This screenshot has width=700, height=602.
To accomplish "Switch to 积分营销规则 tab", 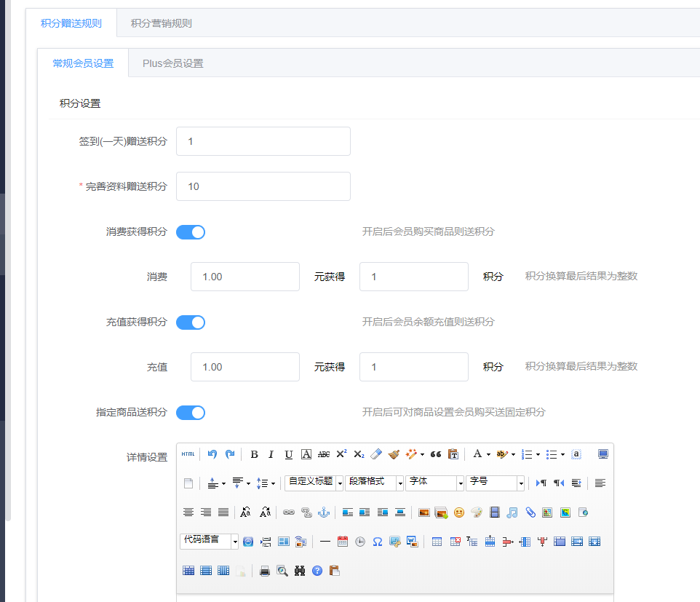I will (161, 23).
